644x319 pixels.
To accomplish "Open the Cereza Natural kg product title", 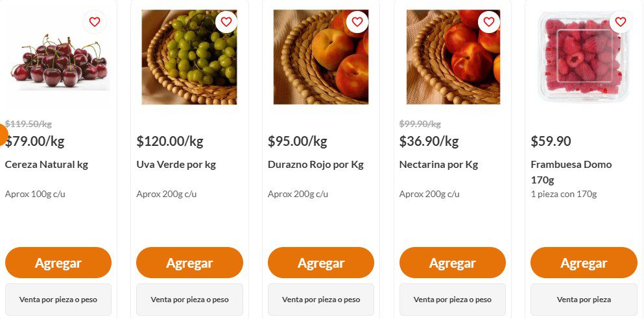I will point(47,165).
